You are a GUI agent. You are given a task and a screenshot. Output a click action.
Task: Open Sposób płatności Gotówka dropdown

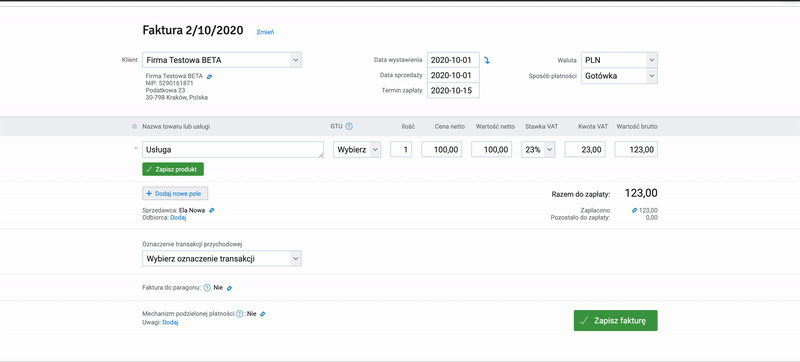[619, 76]
